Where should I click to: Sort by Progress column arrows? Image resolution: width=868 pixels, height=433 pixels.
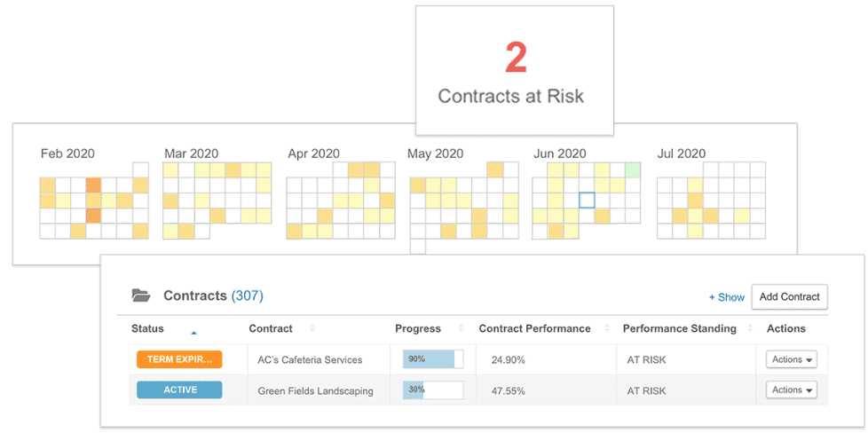pos(460,329)
